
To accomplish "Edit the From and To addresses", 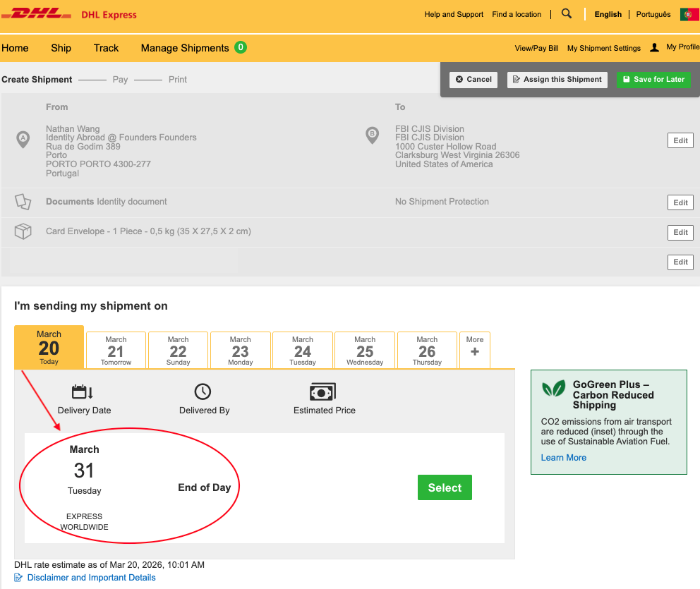I will (x=680, y=140).
